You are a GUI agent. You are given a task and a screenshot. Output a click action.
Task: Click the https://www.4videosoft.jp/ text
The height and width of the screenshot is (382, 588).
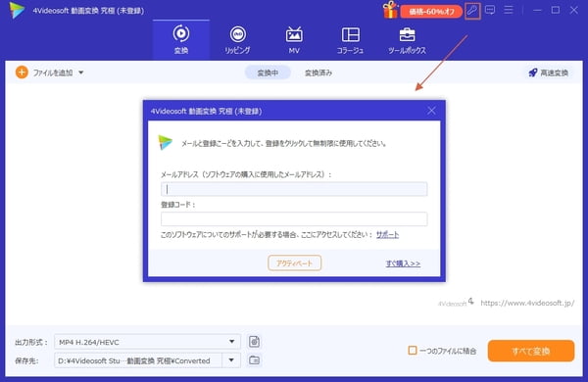tap(527, 303)
